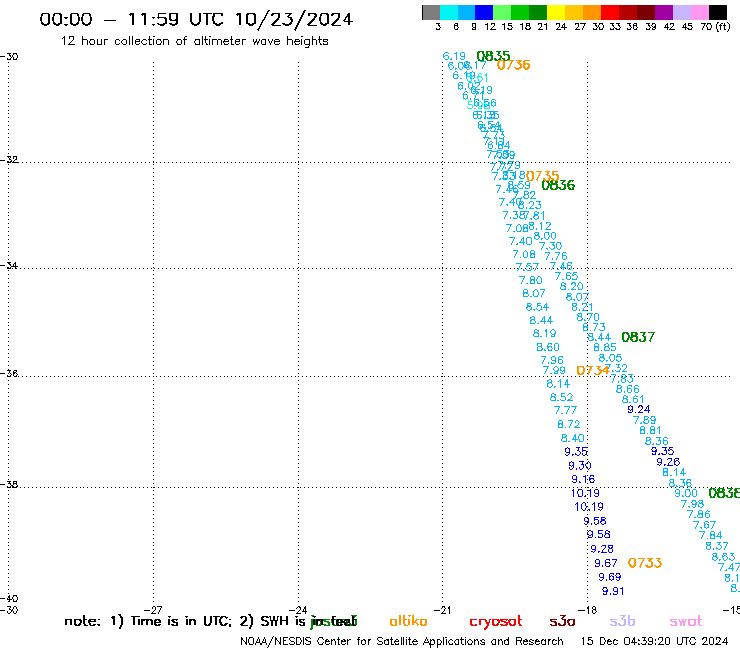
Task: Pick the dark blue swatch before 12 ft
Action: click(484, 12)
